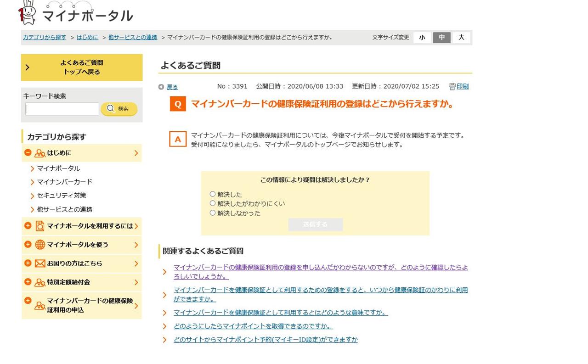
Task: Expand 特別定額給付金 with its plus icon
Action: (x=28, y=282)
